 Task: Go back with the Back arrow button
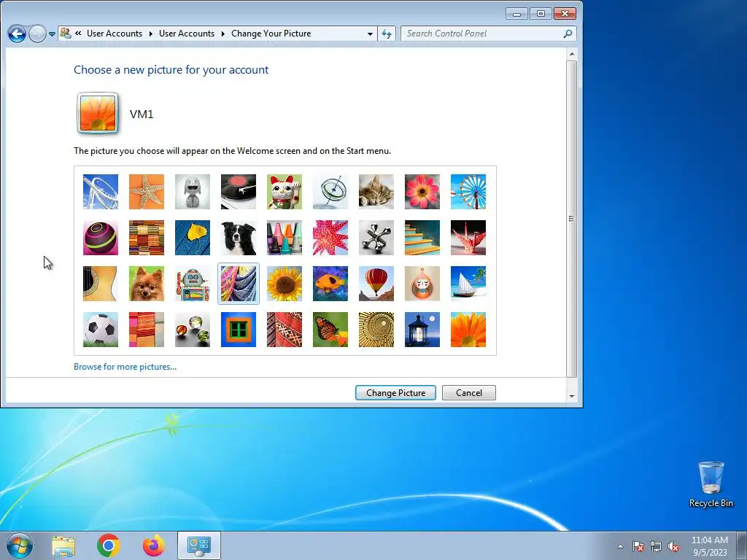tap(17, 34)
